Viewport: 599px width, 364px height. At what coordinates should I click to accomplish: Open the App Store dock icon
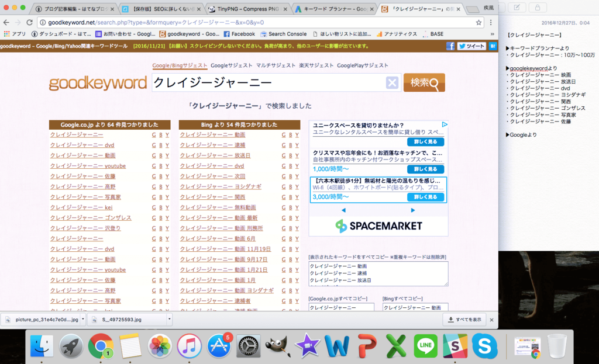[219, 346]
